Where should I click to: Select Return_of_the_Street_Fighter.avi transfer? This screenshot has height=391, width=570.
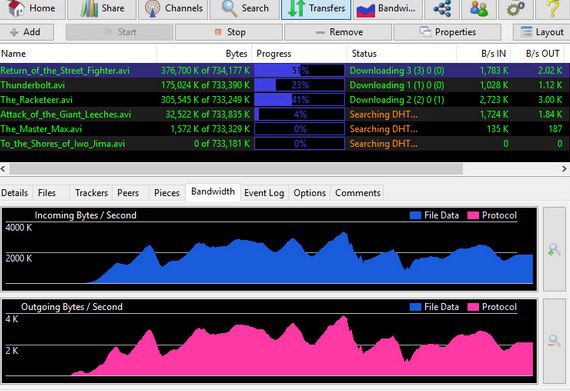285,70
